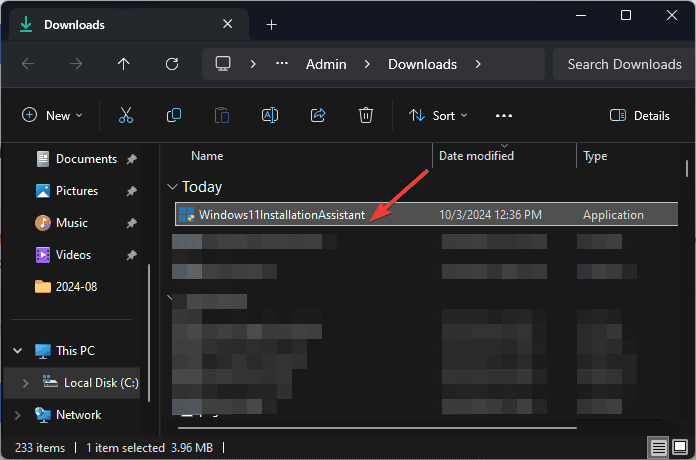696x460 pixels.
Task: Select This PC in navigation pane
Action: point(65,351)
